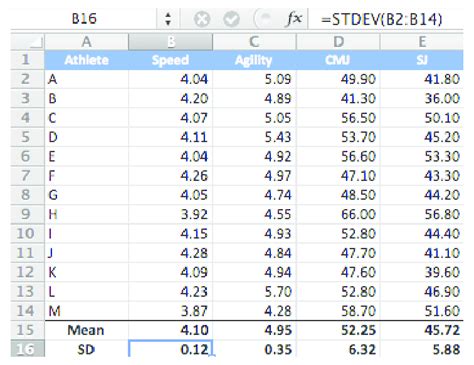474x365 pixels.
Task: Click the formula builder round icon
Action: click(263, 19)
